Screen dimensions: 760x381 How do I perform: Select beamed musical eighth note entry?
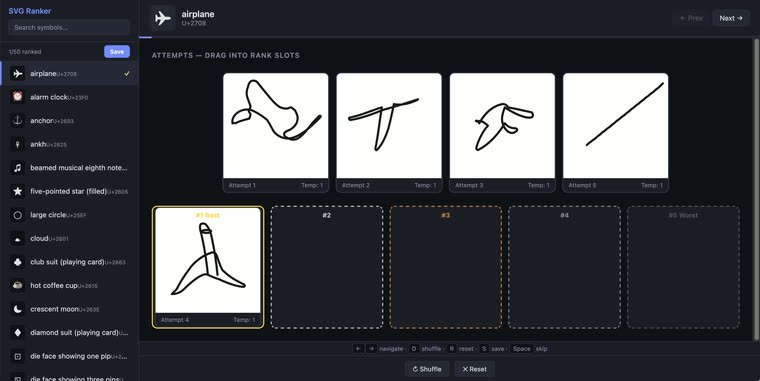(69, 168)
